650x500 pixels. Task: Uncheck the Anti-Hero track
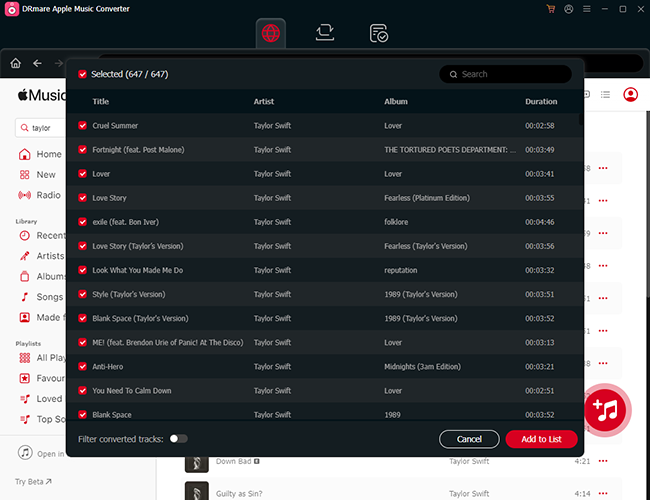coord(82,367)
